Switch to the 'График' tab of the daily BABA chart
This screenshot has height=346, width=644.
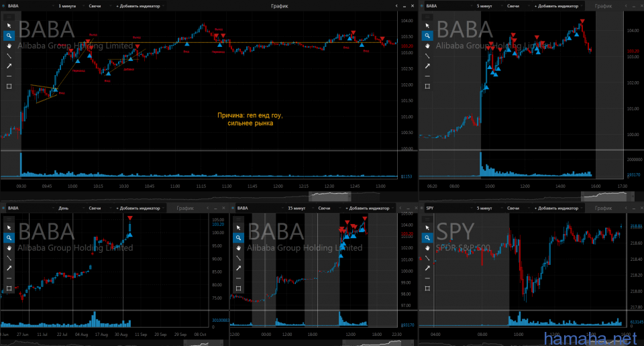point(185,208)
